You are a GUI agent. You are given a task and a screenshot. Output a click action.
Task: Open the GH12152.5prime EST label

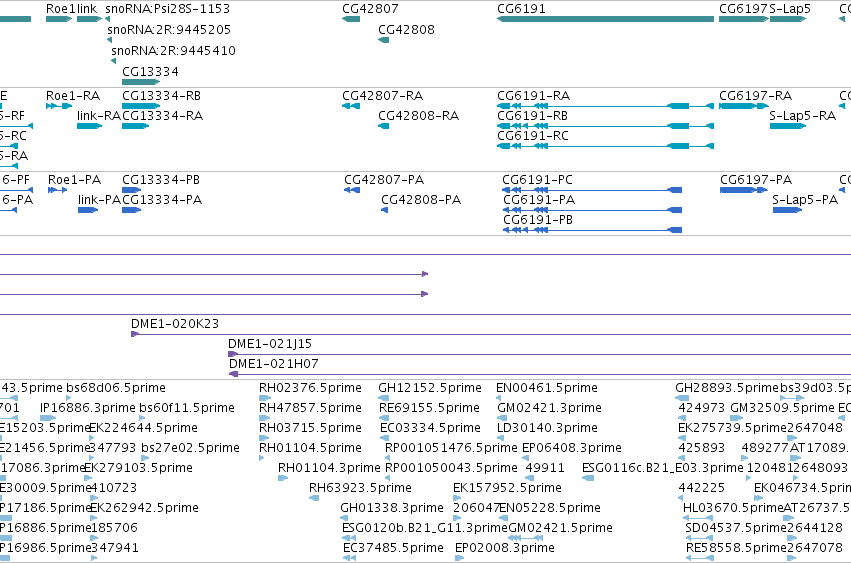coord(430,388)
